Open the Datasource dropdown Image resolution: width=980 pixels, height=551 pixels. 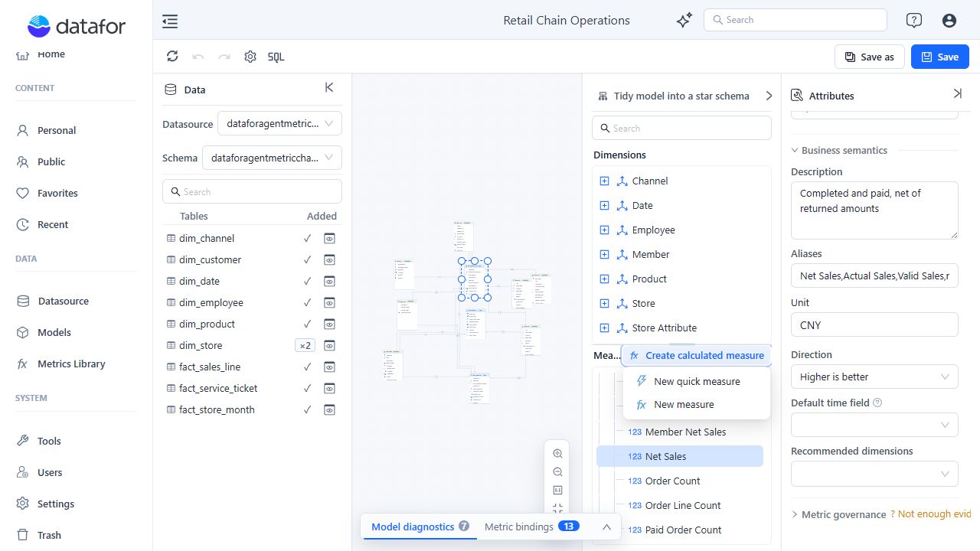coord(279,123)
